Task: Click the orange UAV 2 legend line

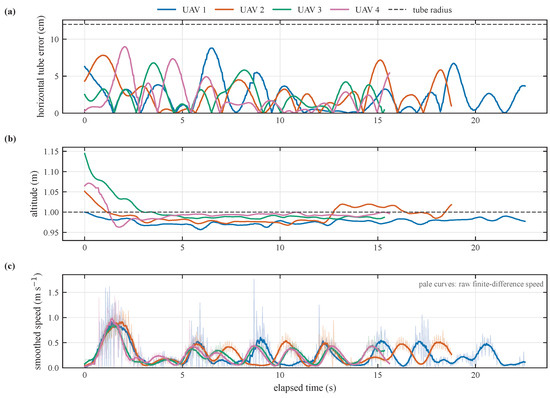Action: pos(224,10)
